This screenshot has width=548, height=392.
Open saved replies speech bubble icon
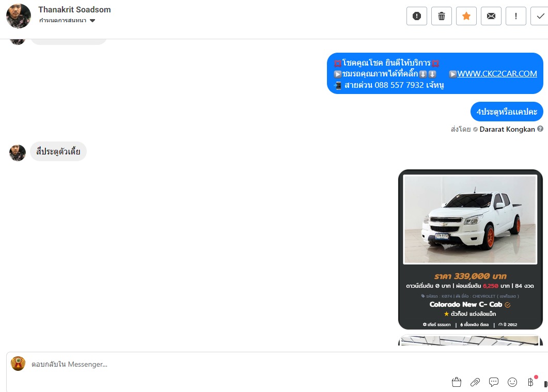pos(493,382)
